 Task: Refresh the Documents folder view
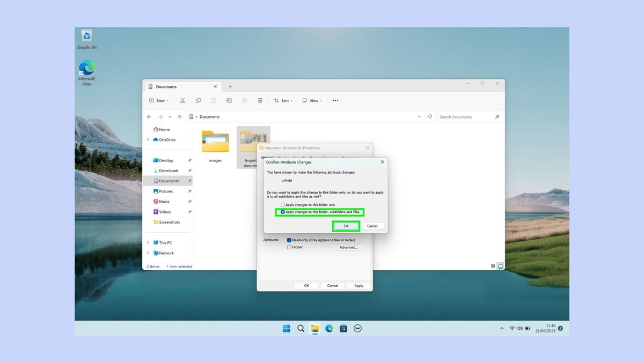(x=430, y=116)
